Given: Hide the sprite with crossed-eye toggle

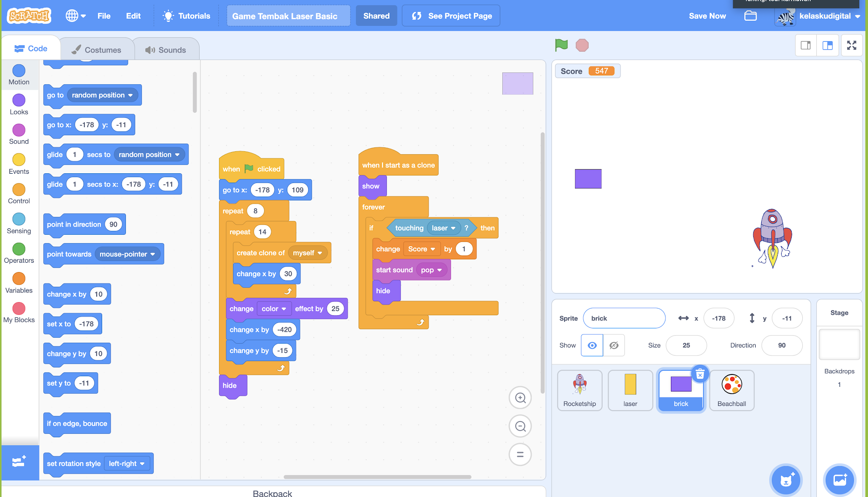Looking at the screenshot, I should click(x=614, y=345).
